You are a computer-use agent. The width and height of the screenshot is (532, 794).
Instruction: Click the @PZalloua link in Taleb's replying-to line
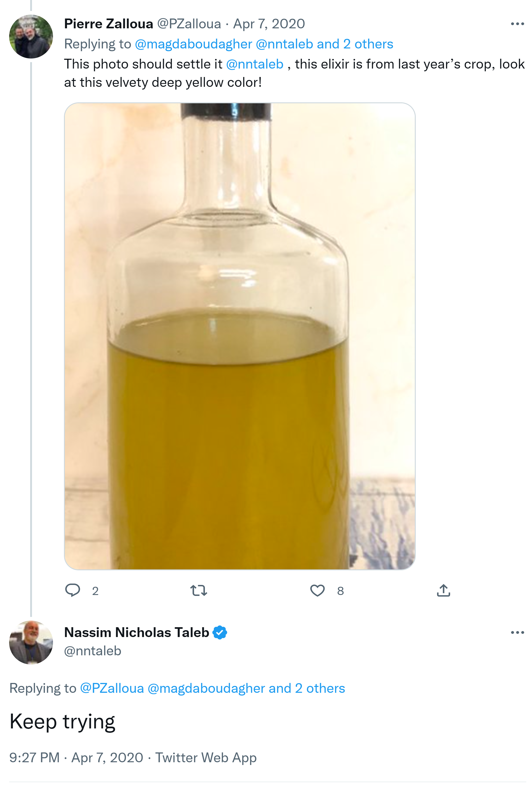(112, 688)
